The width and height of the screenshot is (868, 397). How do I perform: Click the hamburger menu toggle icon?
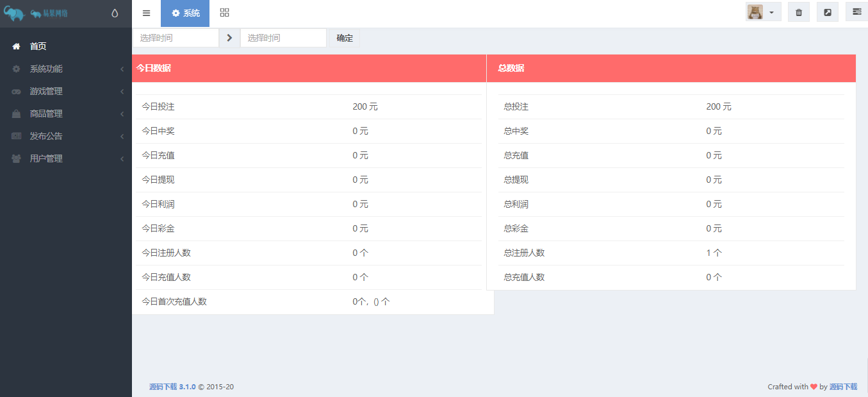pos(146,13)
